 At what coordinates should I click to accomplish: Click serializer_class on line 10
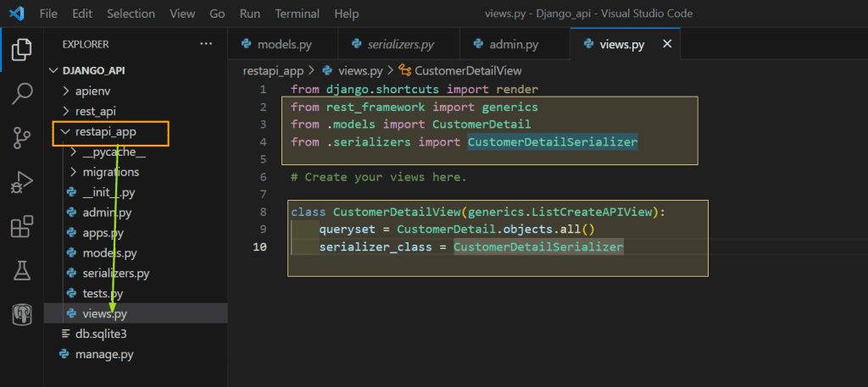[x=376, y=246]
